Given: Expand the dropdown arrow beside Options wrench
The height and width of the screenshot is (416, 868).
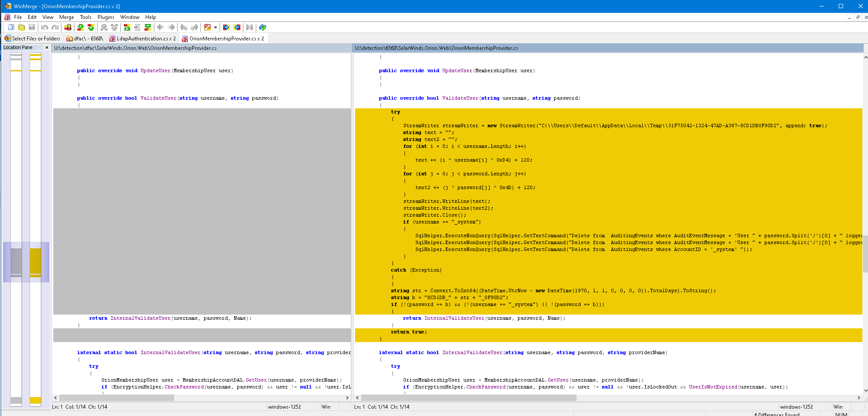Looking at the screenshot, I should click(x=215, y=28).
